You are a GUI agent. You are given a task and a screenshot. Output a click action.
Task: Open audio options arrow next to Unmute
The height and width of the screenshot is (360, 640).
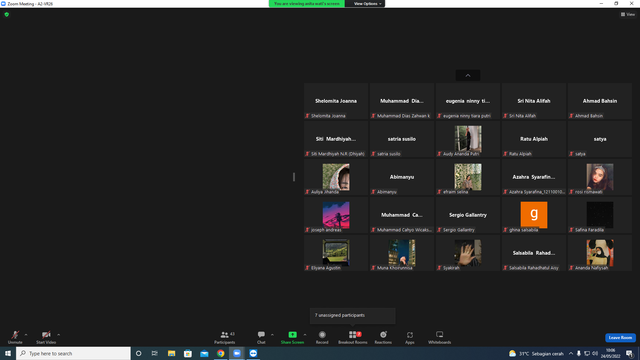26,335
